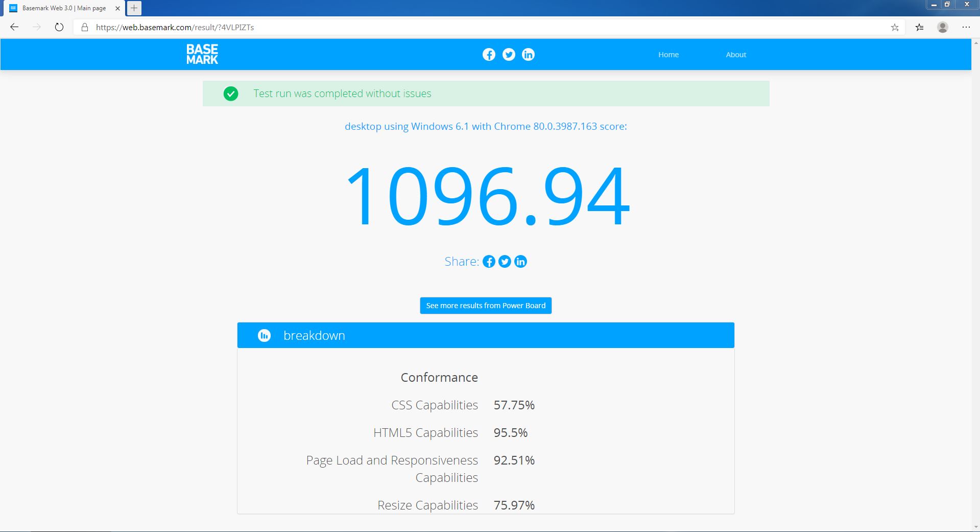The width and height of the screenshot is (980, 532).
Task: Add this page to favorites star icon
Action: point(895,28)
